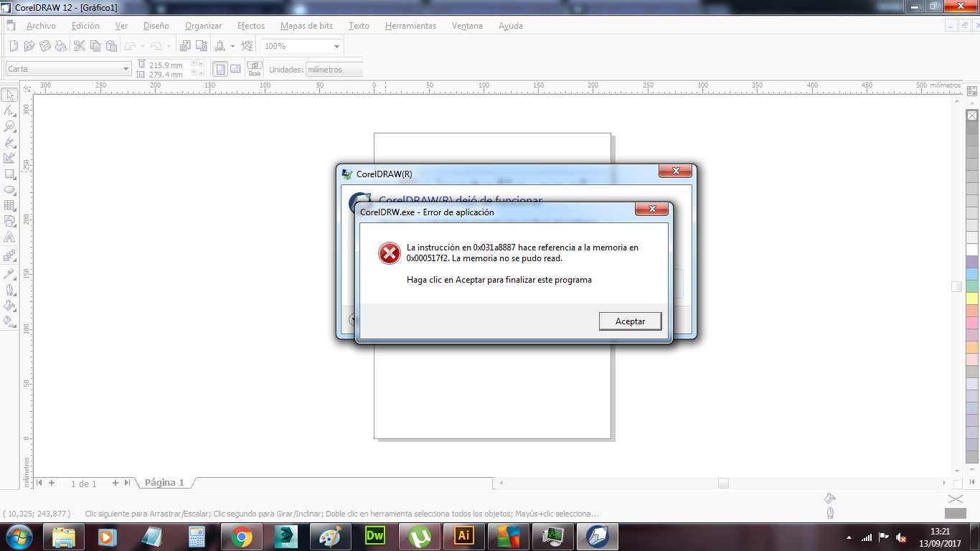Select the Interactive Fill tool
Screen dimensions: 980x551
10,321
